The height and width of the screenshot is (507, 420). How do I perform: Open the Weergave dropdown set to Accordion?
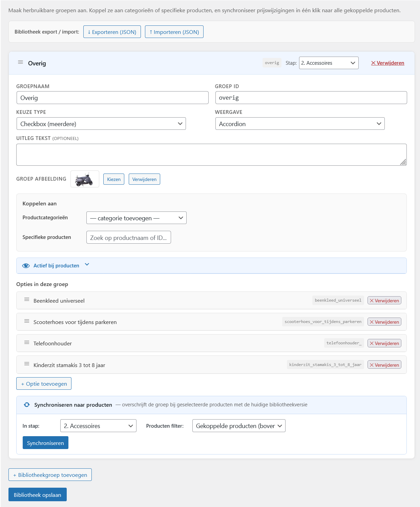(300, 123)
